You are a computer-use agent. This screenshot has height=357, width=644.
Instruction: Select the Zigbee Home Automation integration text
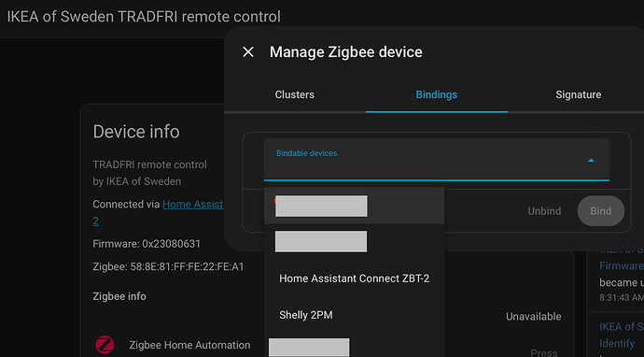click(x=189, y=345)
